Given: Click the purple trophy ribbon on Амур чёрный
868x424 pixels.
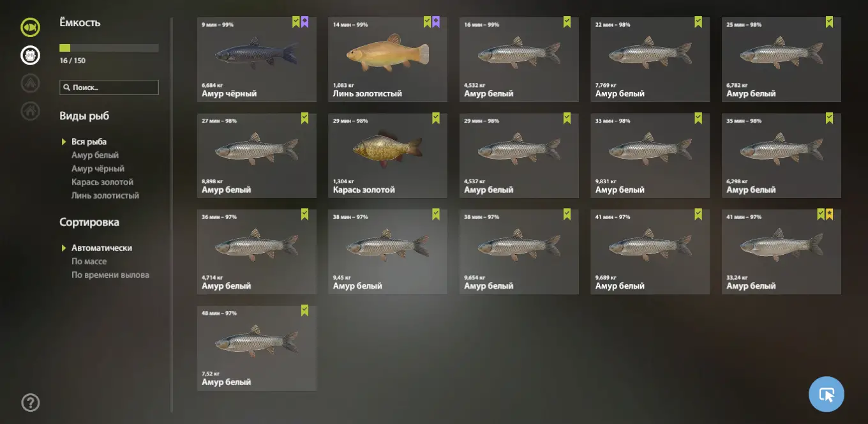Looking at the screenshot, I should 305,22.
